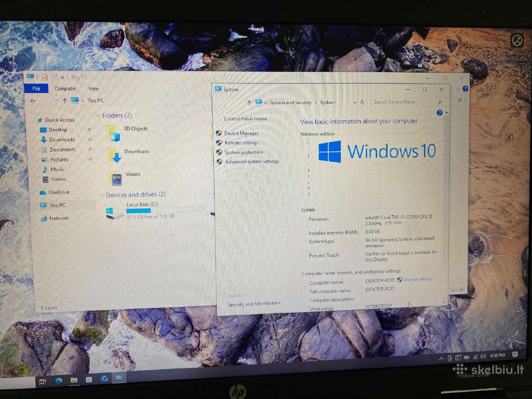Open volume control in system tray

point(483,356)
